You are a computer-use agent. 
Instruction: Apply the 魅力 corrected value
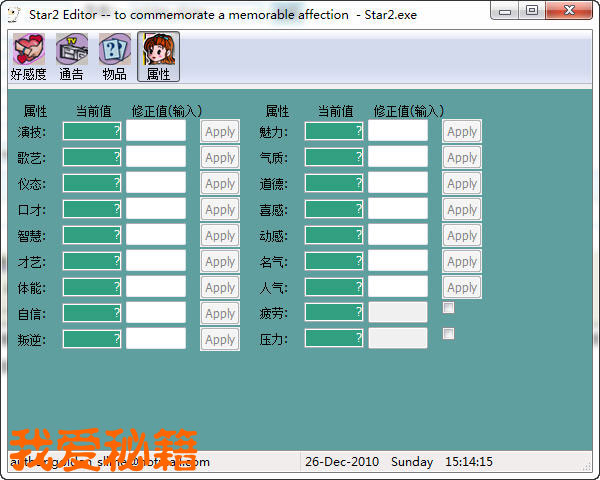462,131
